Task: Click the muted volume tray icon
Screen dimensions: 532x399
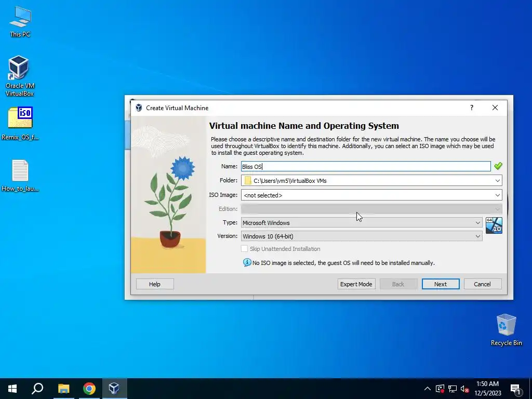Action: pyautogui.click(x=465, y=389)
